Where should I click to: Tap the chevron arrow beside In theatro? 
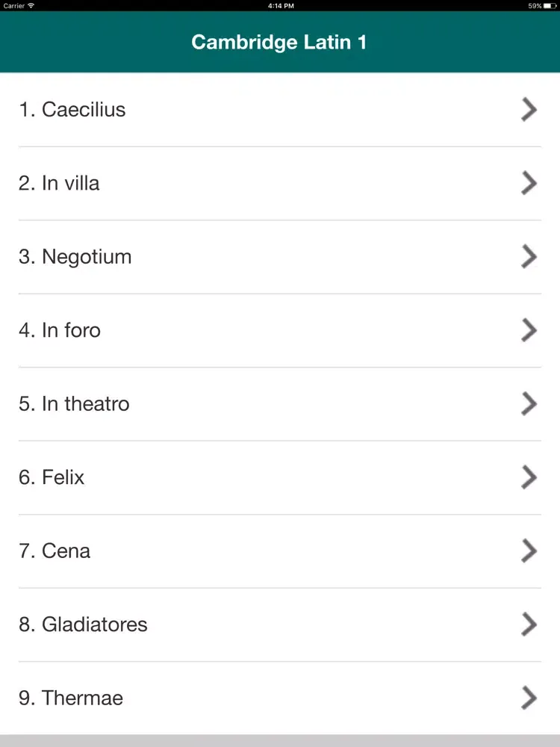click(529, 404)
